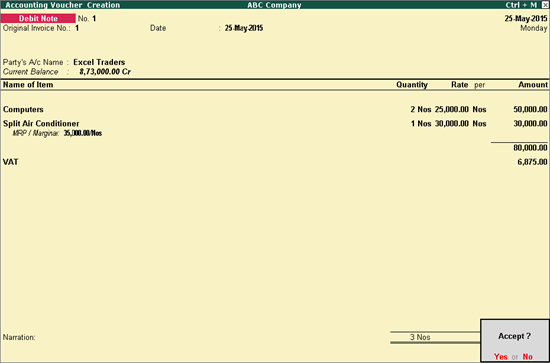Click Yes to accept the voucher
Image resolution: width=550 pixels, height=363 pixels.
(501, 356)
